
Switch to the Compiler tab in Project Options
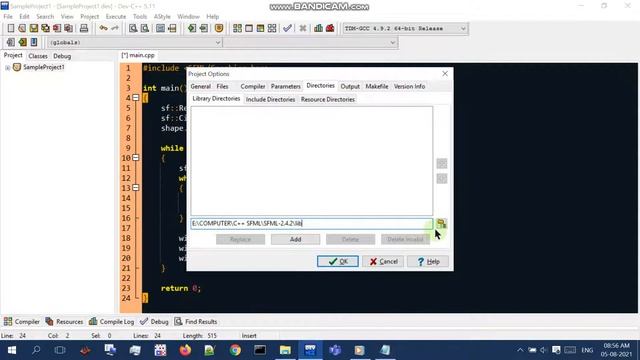253,86
